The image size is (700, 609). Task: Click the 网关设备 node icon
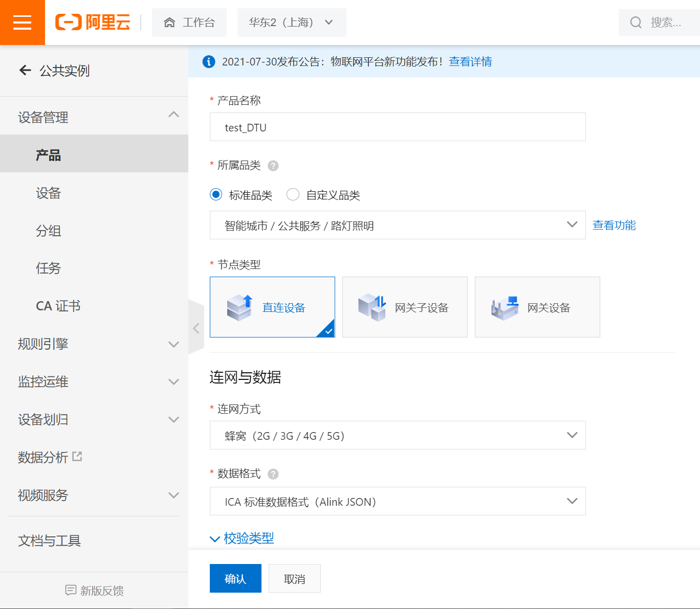click(505, 308)
